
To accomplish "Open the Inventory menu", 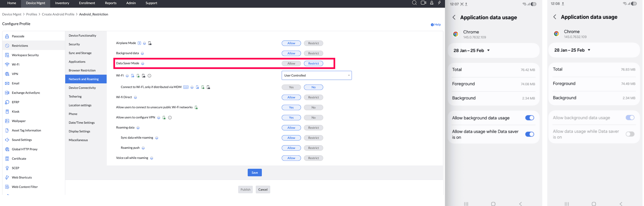I will coord(62,3).
